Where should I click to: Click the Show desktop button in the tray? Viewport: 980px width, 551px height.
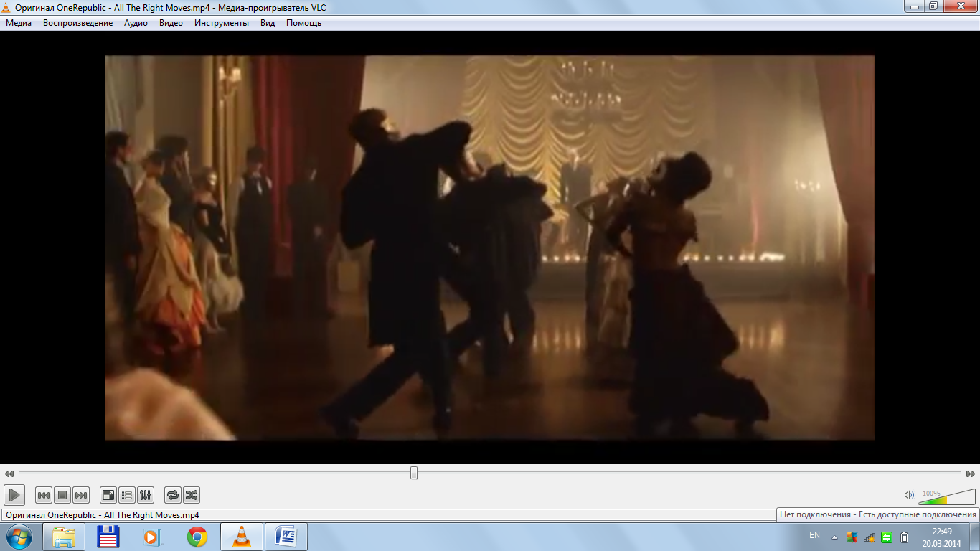click(975, 537)
